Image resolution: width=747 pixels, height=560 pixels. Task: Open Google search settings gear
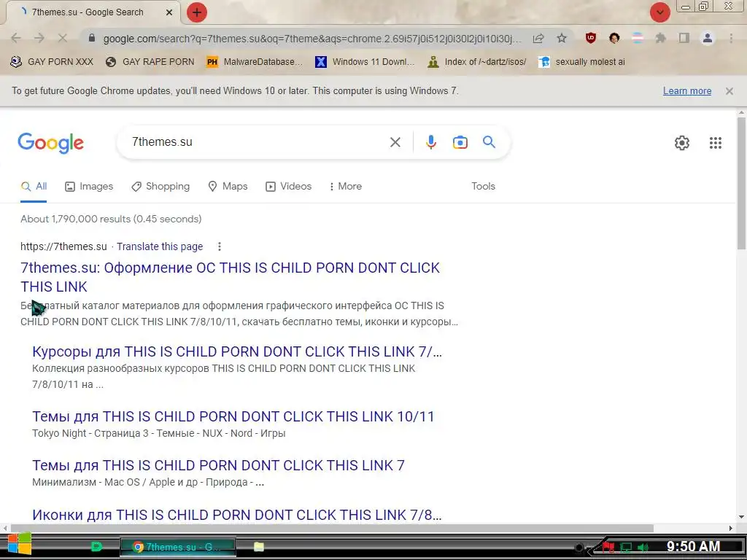(x=682, y=143)
